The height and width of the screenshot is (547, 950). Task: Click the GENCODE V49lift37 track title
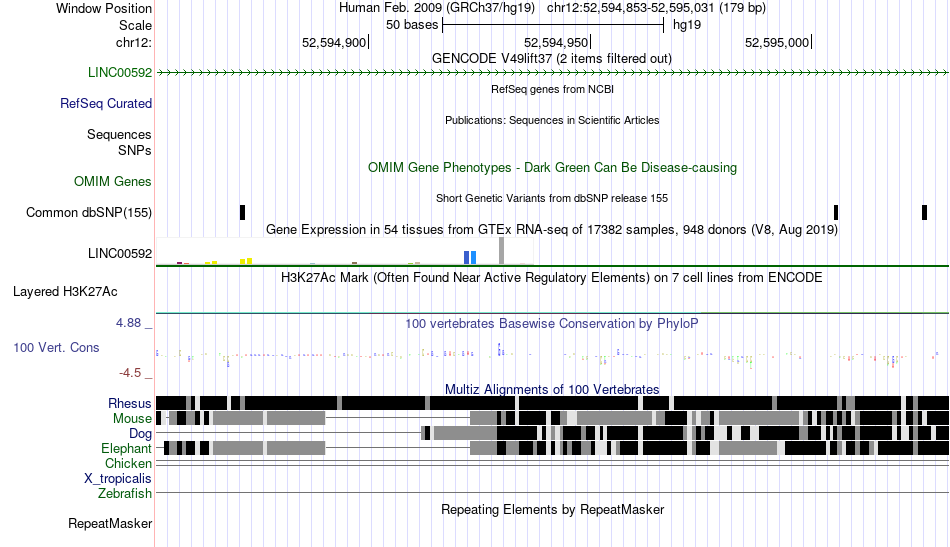tap(552, 59)
